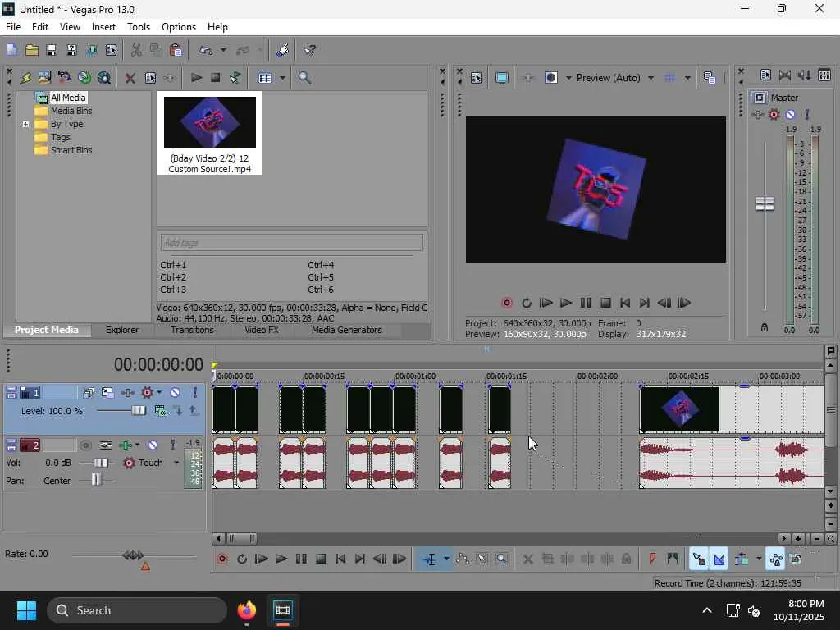The height and width of the screenshot is (630, 840).
Task: Click the Undo arrow in main toolbar
Action: 206,50
